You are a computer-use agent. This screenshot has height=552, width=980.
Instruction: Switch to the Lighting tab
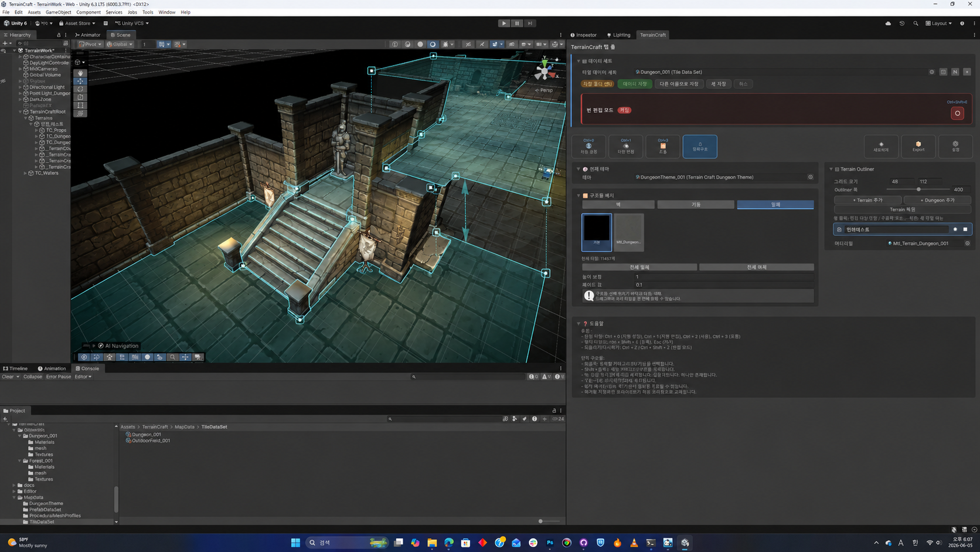[618, 35]
